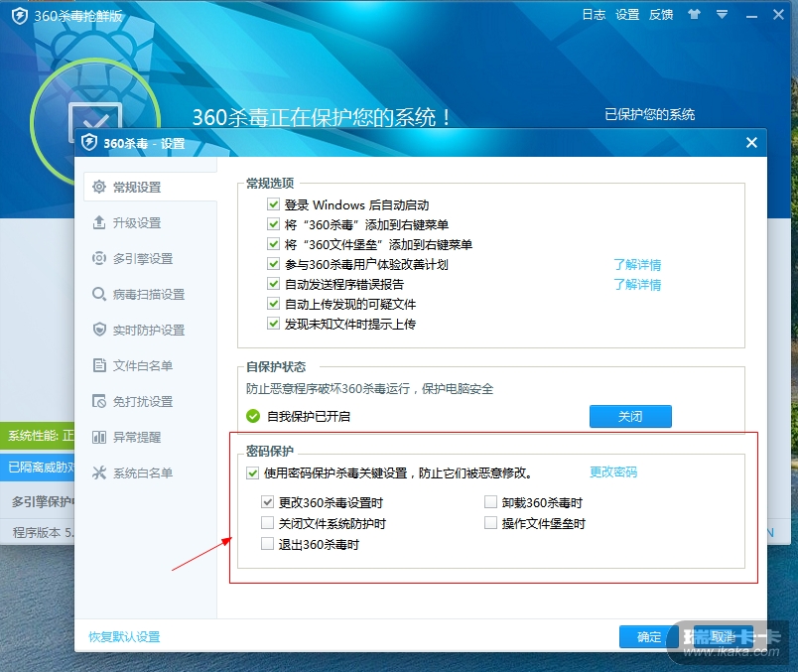Toggle 自动上传发现的可疑文件 checkbox
The height and width of the screenshot is (672, 798).
(273, 304)
